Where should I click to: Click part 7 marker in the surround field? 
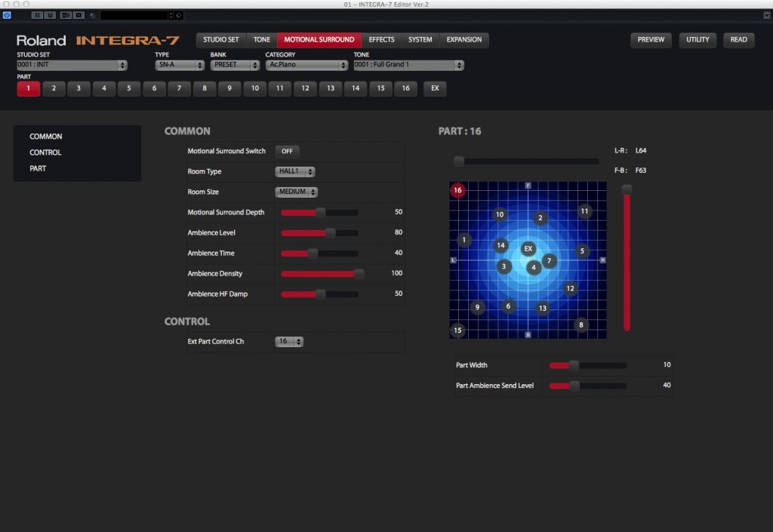tap(549, 260)
